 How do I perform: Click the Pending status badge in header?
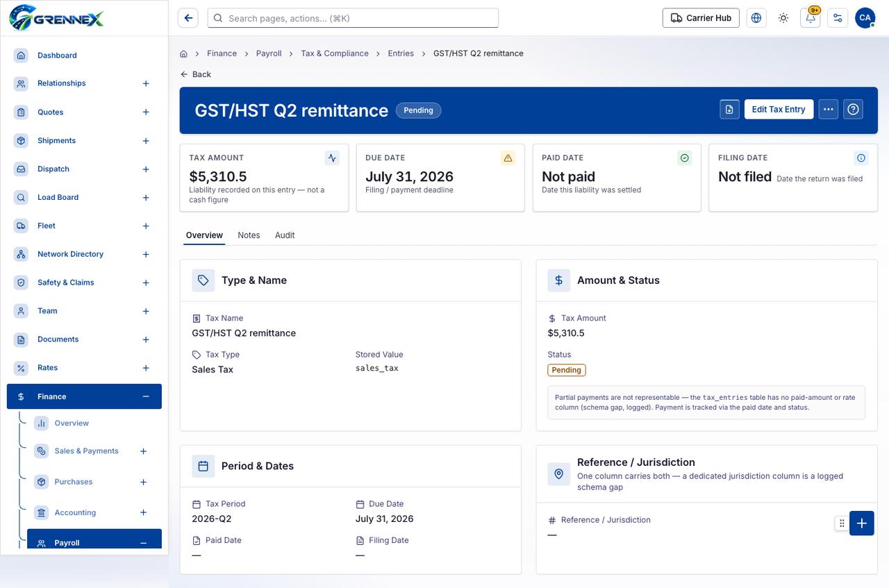(418, 110)
